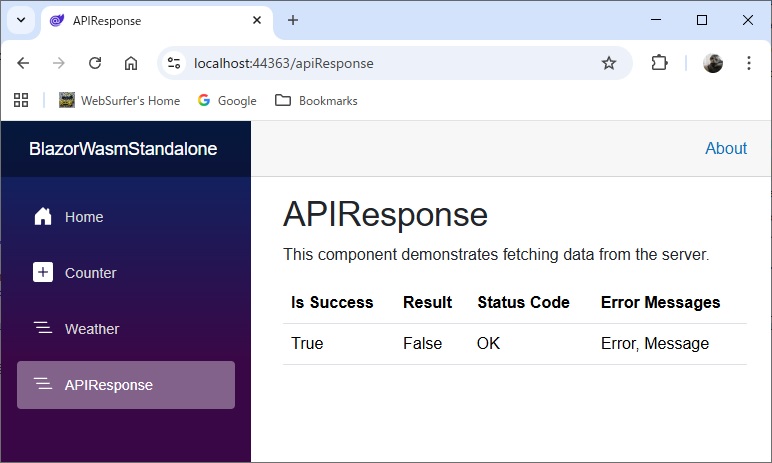Click the APIResponse list icon in sidebar

coord(43,384)
